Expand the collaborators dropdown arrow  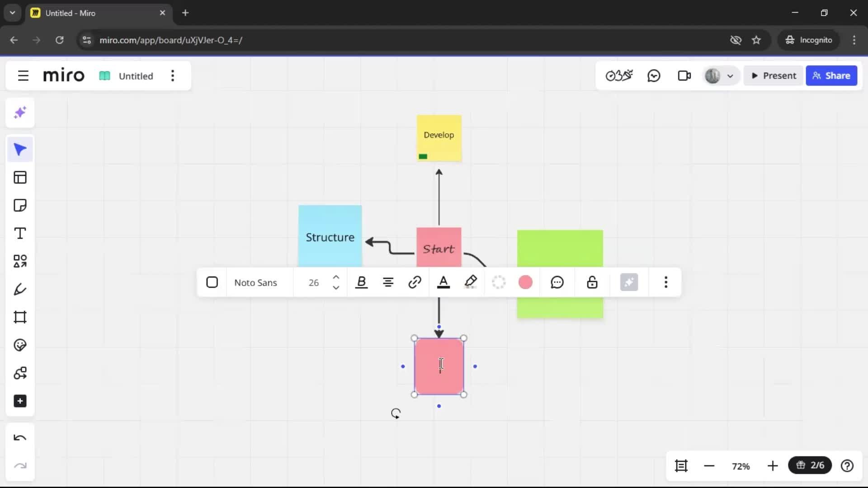coord(730,76)
